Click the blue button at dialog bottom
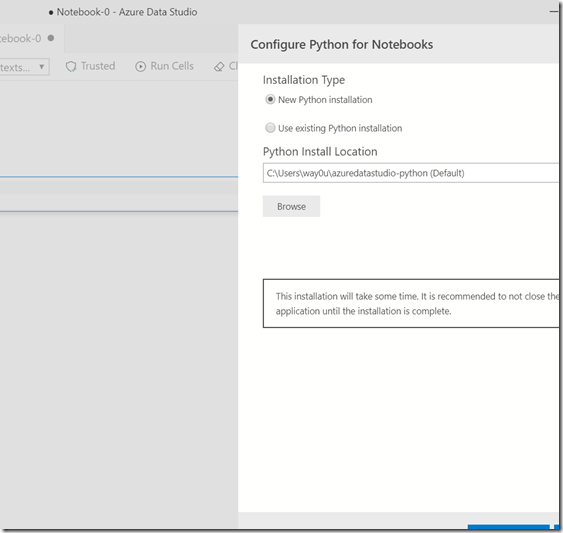Image resolution: width=563 pixels, height=533 pixels. click(x=509, y=527)
